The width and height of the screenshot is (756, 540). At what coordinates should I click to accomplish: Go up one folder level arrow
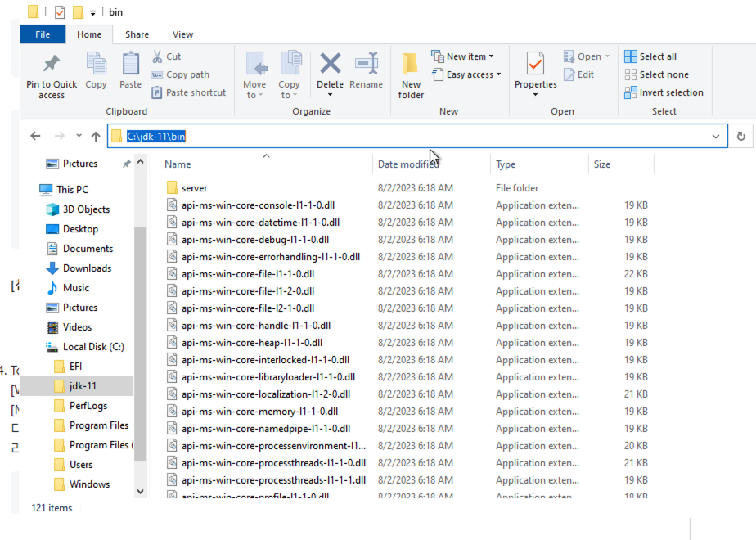[96, 137]
